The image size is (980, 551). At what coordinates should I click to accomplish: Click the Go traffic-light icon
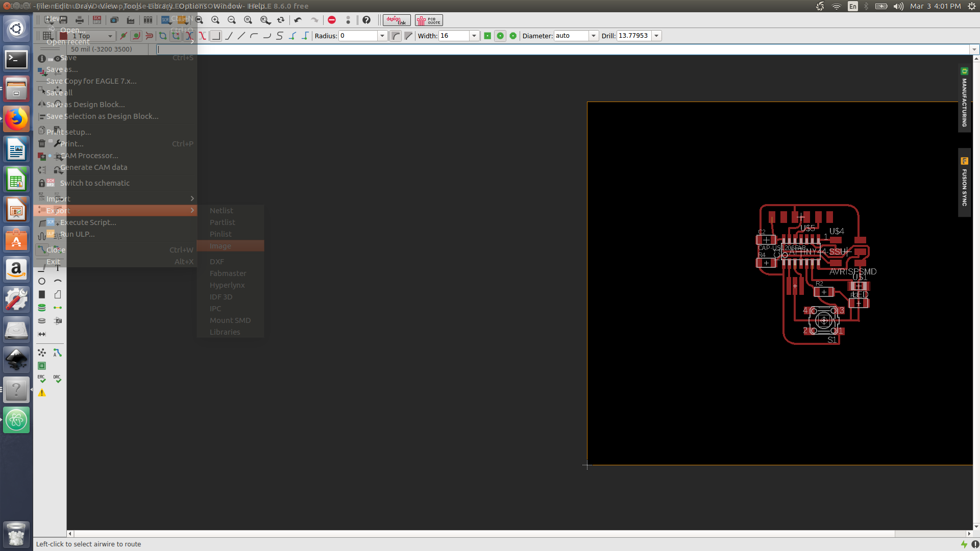(348, 20)
